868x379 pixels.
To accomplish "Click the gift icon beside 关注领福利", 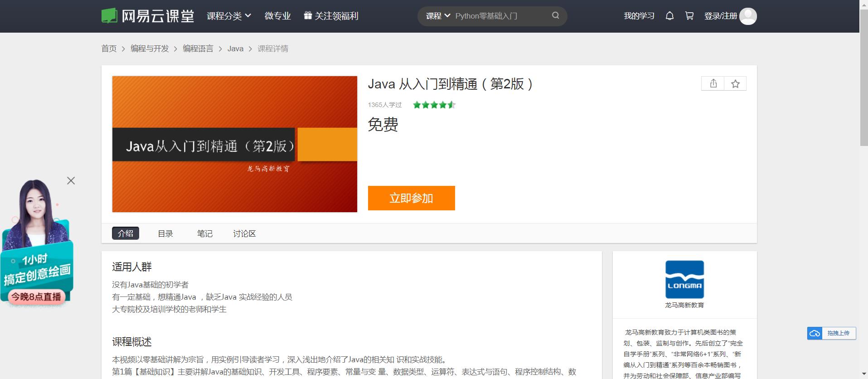I will click(x=308, y=15).
